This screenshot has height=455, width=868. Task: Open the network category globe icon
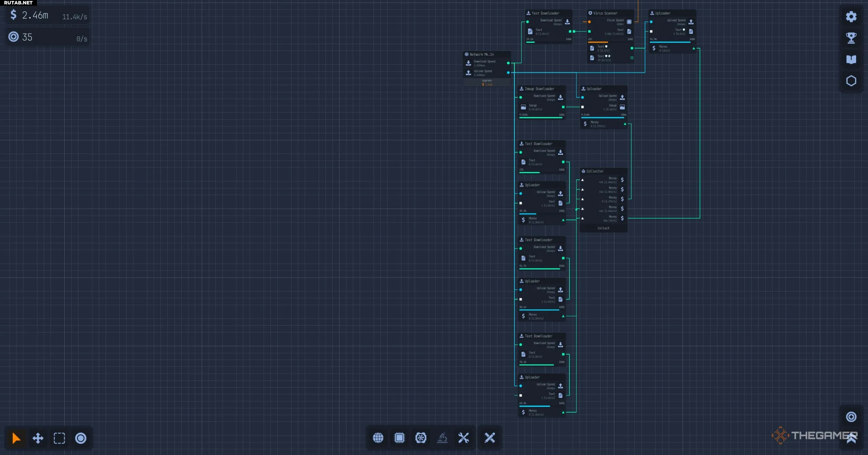(378, 438)
